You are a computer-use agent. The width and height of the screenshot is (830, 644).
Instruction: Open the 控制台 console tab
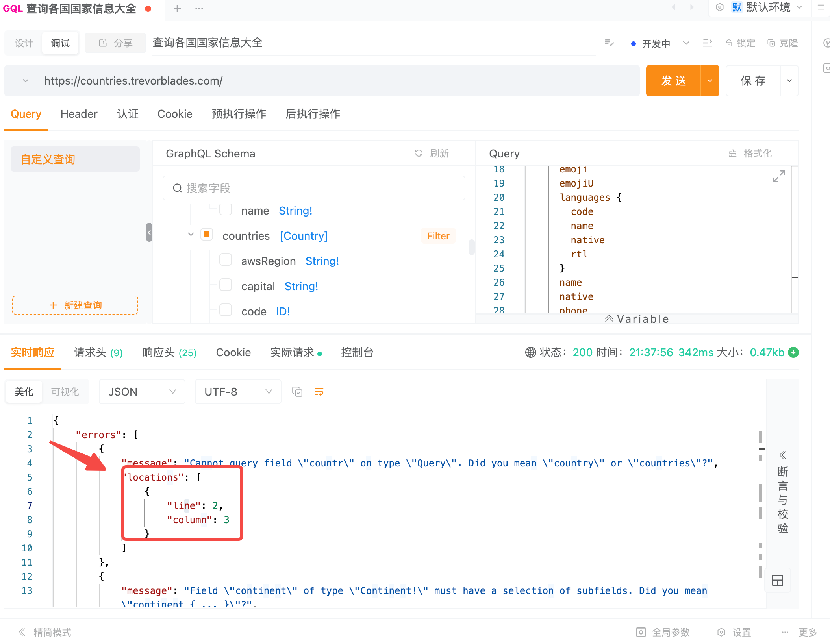click(357, 353)
